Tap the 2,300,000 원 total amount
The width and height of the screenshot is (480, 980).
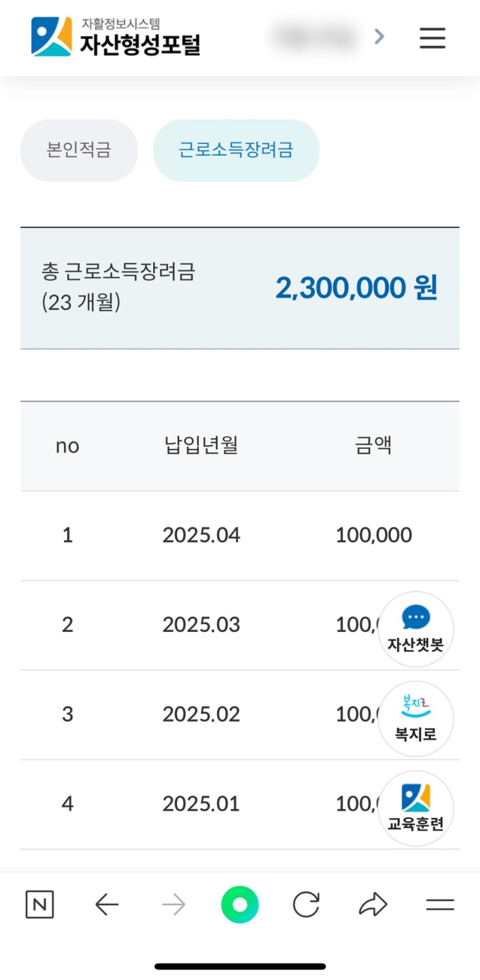pos(356,288)
